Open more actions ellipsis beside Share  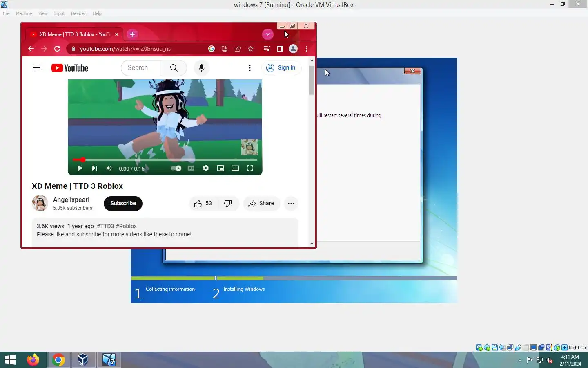[291, 204]
